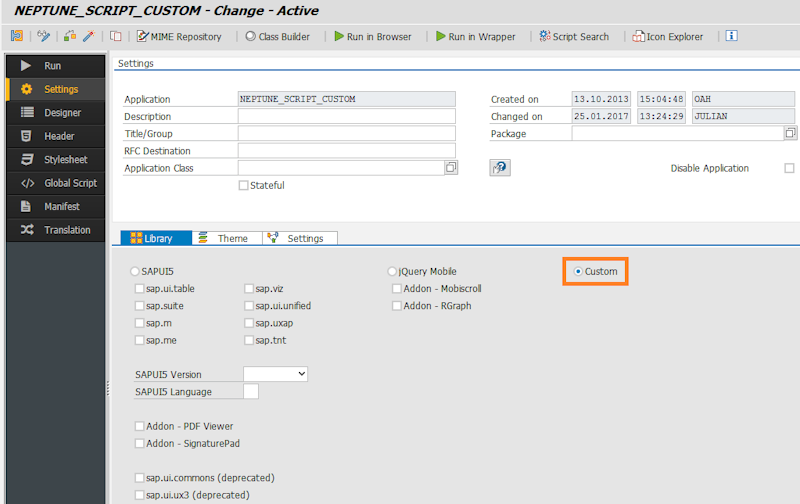Open value help for Application Class
The height and width of the screenshot is (504, 800).
451,167
